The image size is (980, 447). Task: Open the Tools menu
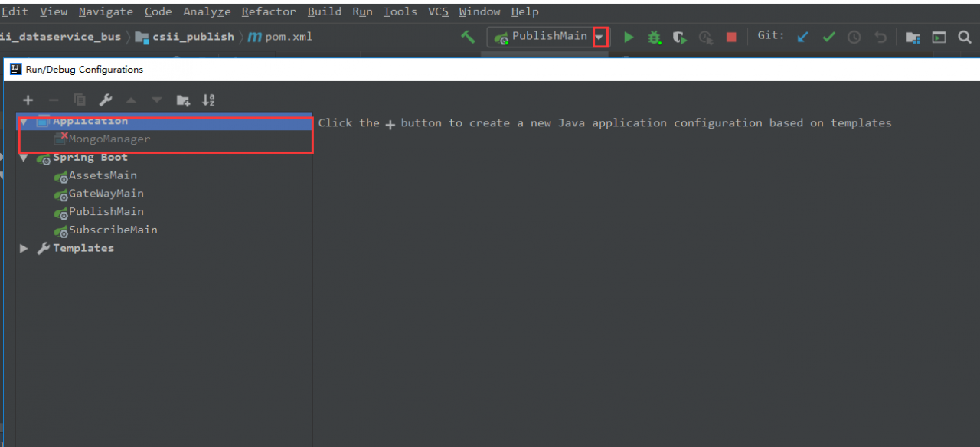pos(400,11)
